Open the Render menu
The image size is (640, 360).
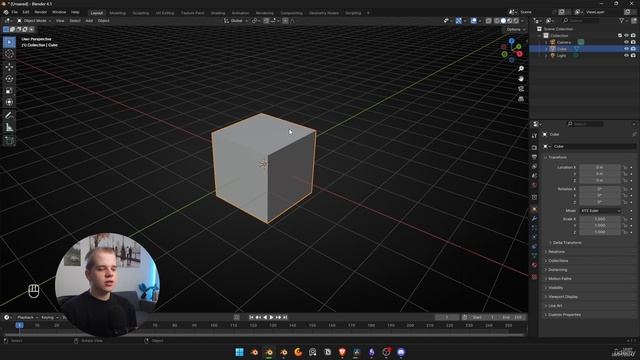(40, 12)
